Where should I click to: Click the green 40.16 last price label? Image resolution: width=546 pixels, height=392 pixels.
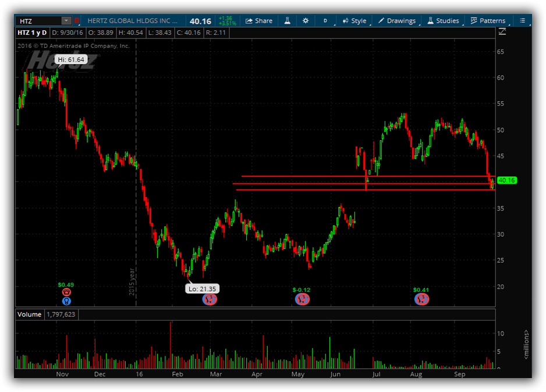click(507, 180)
